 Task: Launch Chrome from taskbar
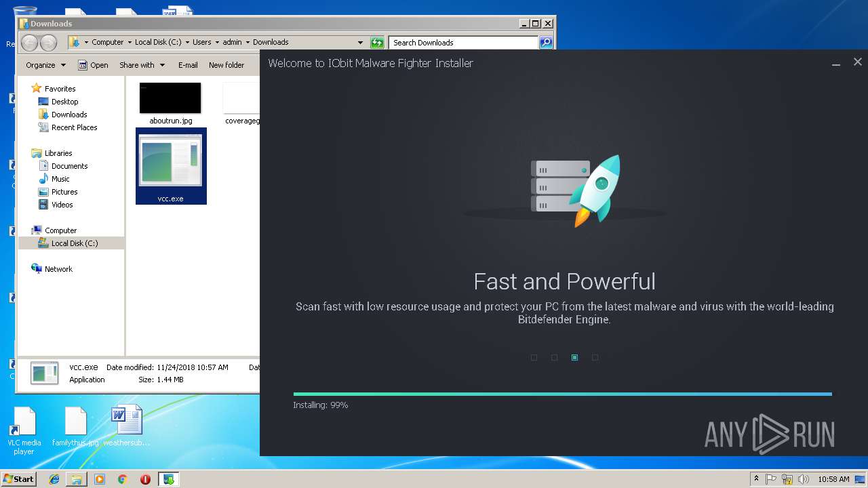click(x=122, y=479)
